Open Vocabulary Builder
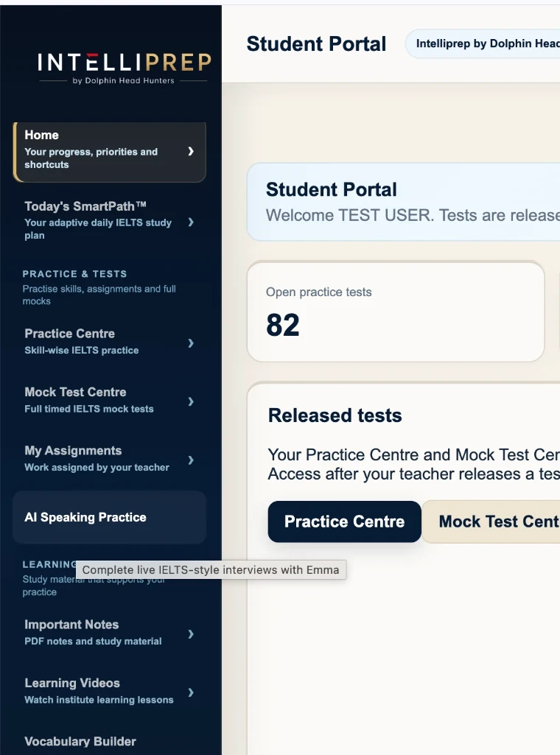This screenshot has width=560, height=755. (80, 742)
